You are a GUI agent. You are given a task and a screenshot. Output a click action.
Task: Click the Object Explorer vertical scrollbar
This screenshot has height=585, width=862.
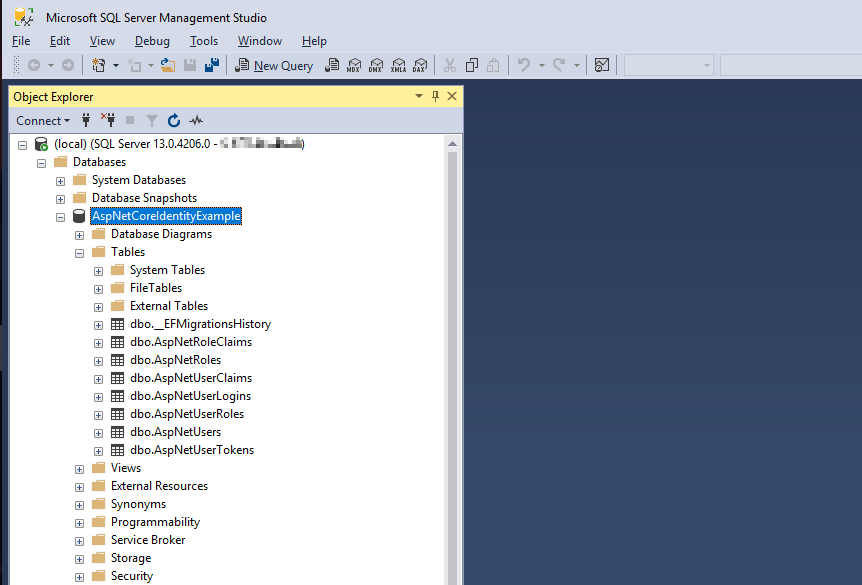(x=452, y=363)
